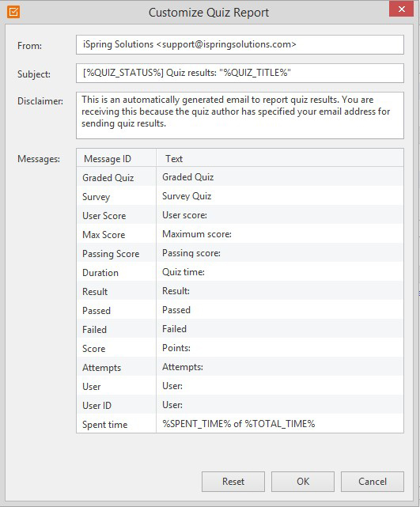Select the Survey Quiz text cell

280,196
